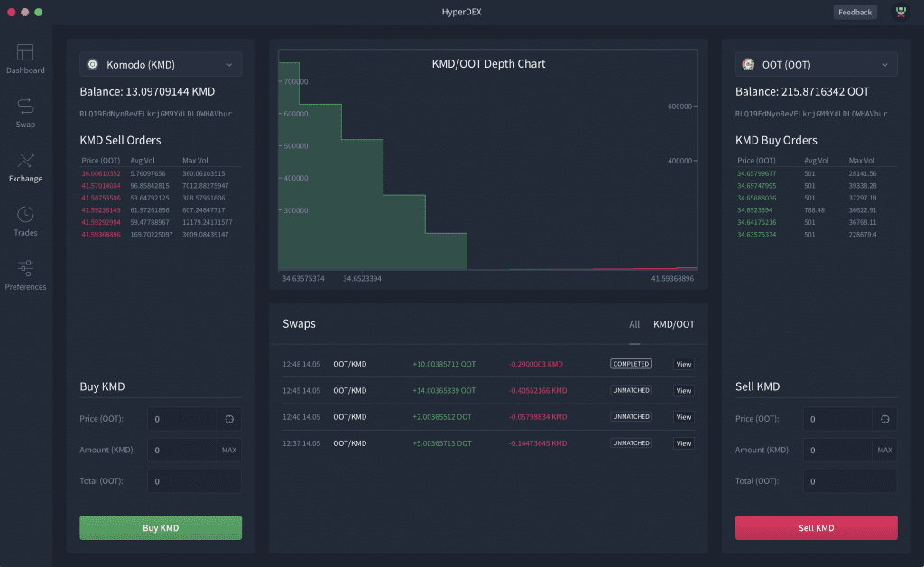Click the red Sell KMD button
Screen dimensions: 924x567
816,527
